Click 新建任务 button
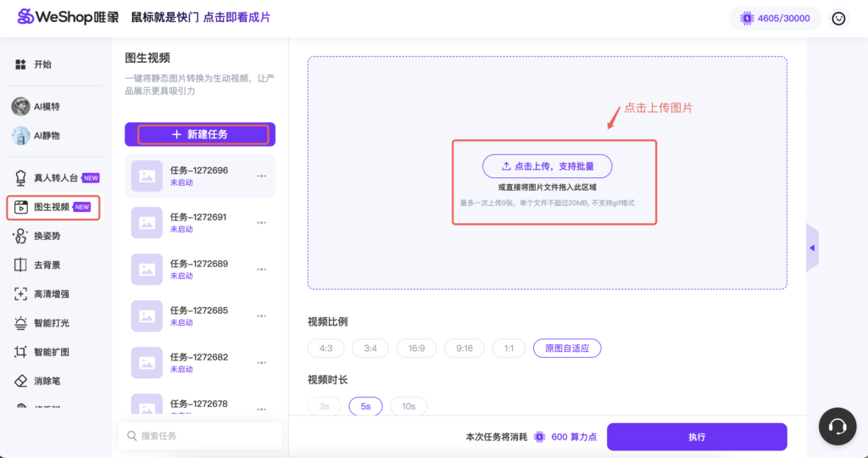The image size is (868, 458). [x=200, y=134]
